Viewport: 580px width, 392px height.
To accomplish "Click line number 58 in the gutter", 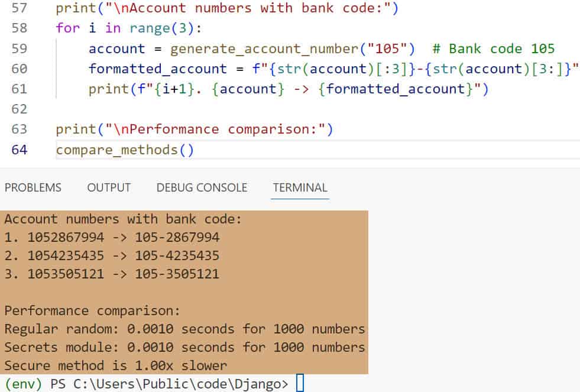I will point(19,28).
